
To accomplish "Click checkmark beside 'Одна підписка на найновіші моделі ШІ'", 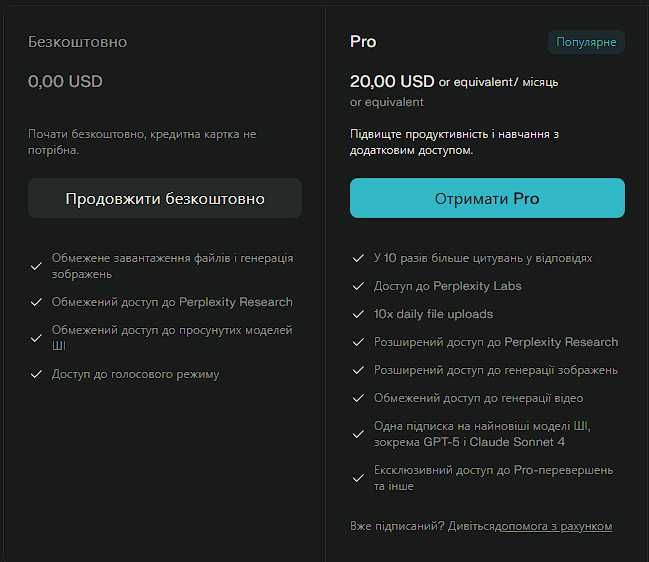I will click(x=359, y=434).
